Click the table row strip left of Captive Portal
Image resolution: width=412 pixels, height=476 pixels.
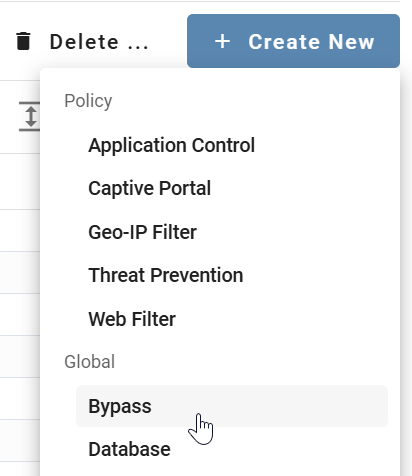(20, 182)
